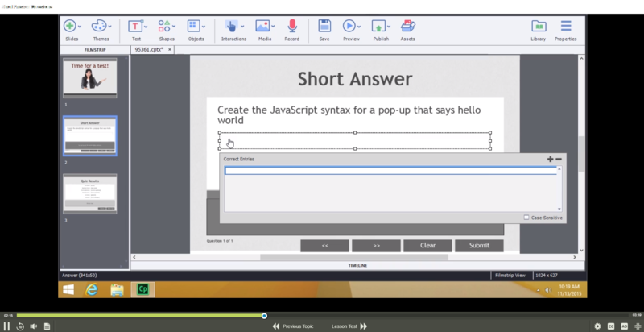
Task: Close the 95361.cptx tab
Action: 170,49
